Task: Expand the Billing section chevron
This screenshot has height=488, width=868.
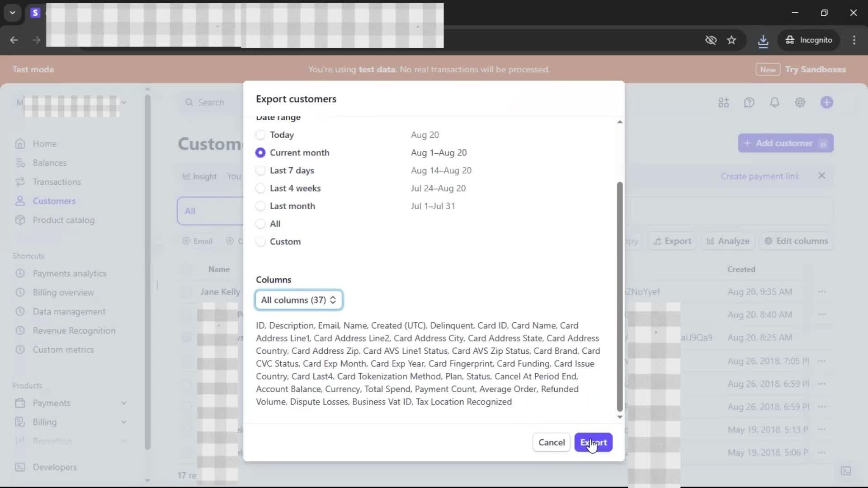Action: [x=123, y=422]
